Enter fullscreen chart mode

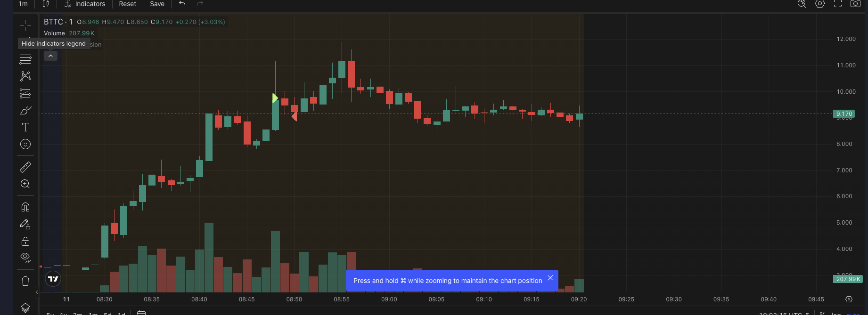click(x=838, y=4)
